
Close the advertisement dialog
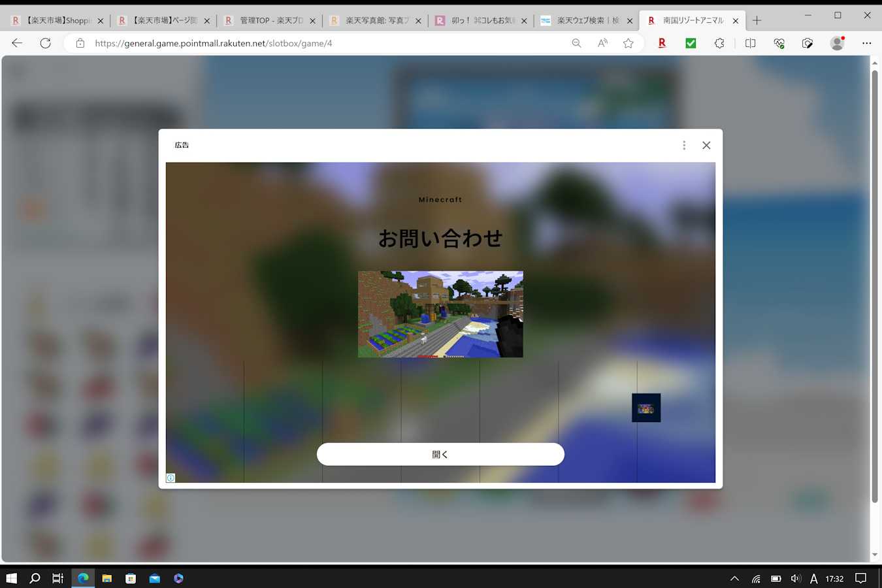706,145
